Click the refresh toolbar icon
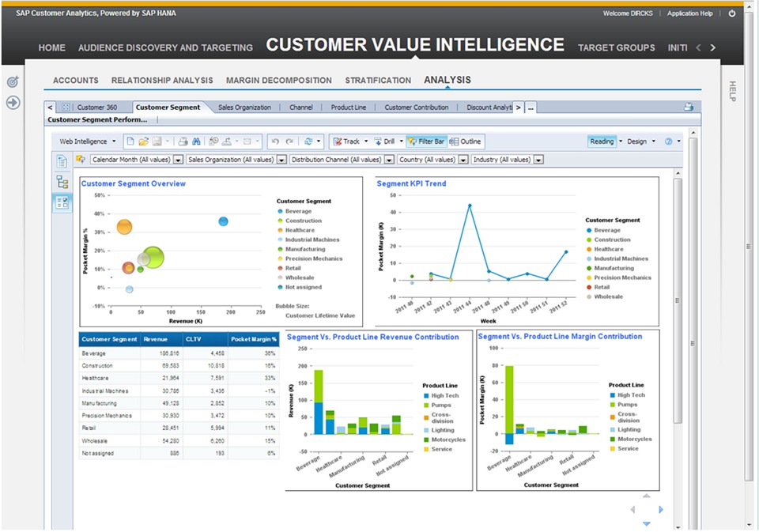759x532 pixels. pyautogui.click(x=308, y=141)
